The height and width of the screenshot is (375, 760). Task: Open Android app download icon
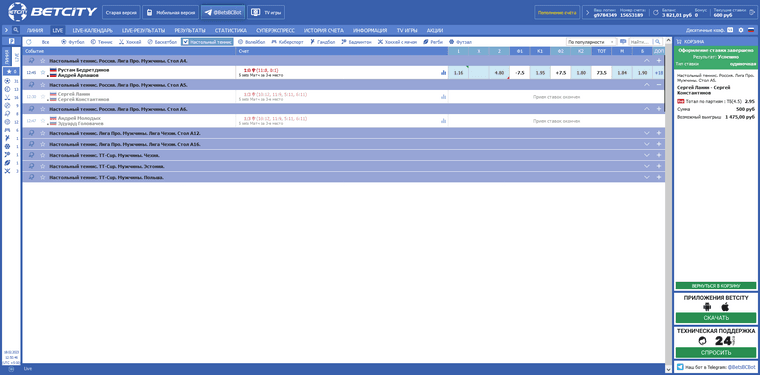[x=707, y=307]
